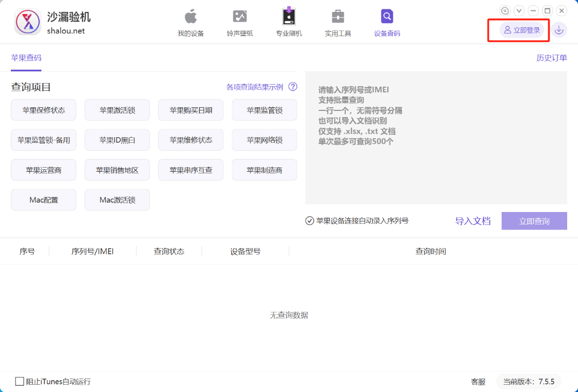View 各项查询结果示例 examples
This screenshot has height=392, width=578.
click(x=255, y=87)
